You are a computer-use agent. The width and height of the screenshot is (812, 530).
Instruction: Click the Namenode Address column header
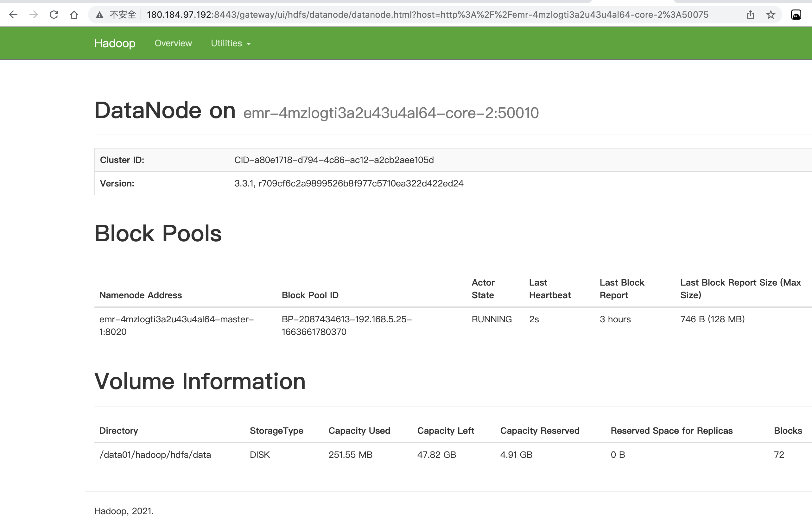pyautogui.click(x=140, y=295)
